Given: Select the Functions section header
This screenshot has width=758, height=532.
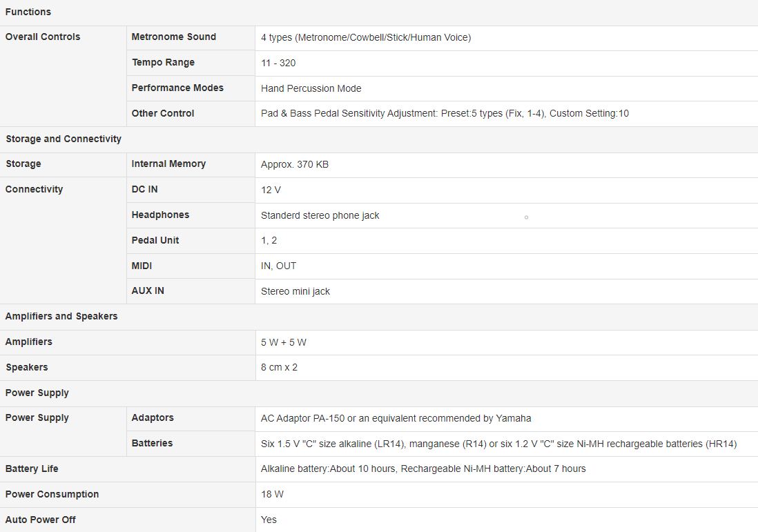Looking at the screenshot, I should click(x=28, y=12).
